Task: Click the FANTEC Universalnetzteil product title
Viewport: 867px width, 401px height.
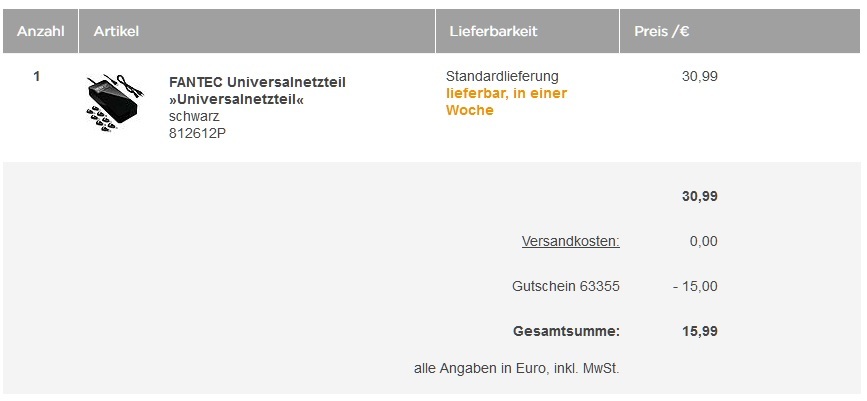Action: coord(257,90)
